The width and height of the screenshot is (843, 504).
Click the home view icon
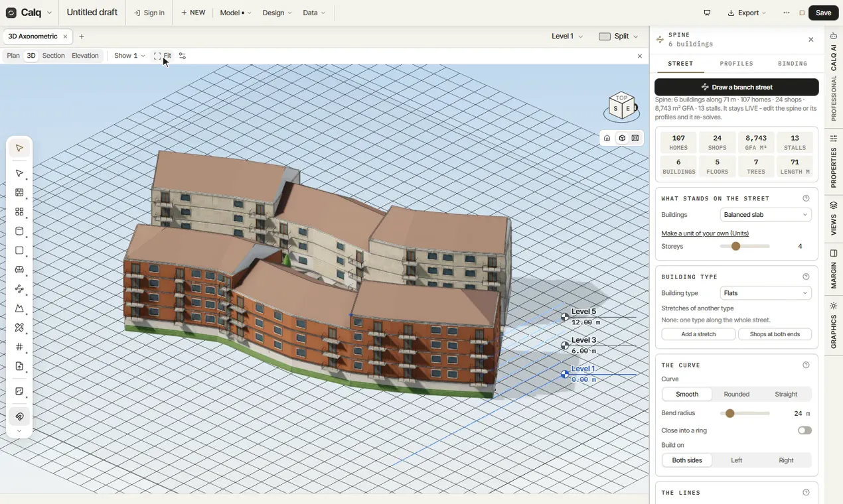pos(607,138)
